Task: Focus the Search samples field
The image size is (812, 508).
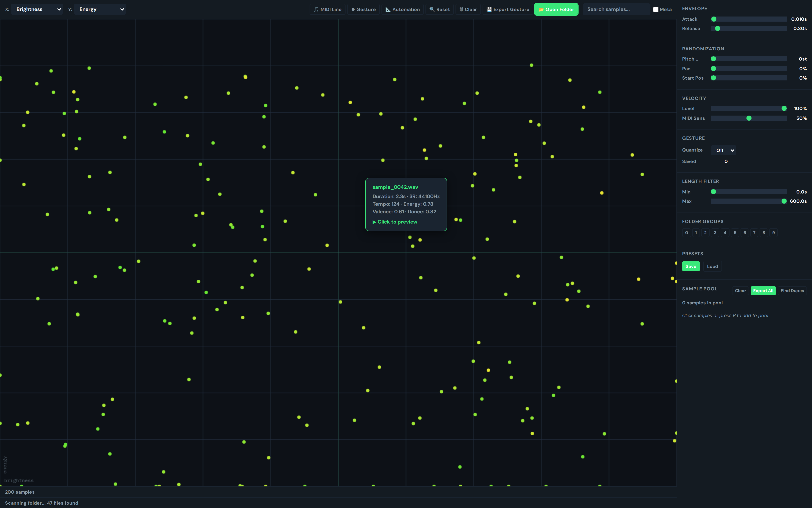Action: (616, 9)
